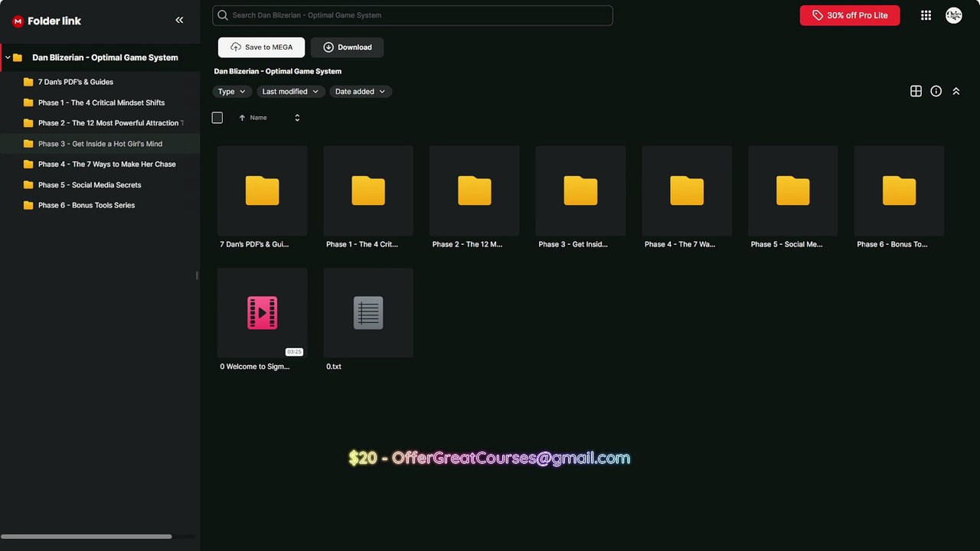Select Phase 3 - Get Inside a Hot Girl's Mind

(x=100, y=144)
